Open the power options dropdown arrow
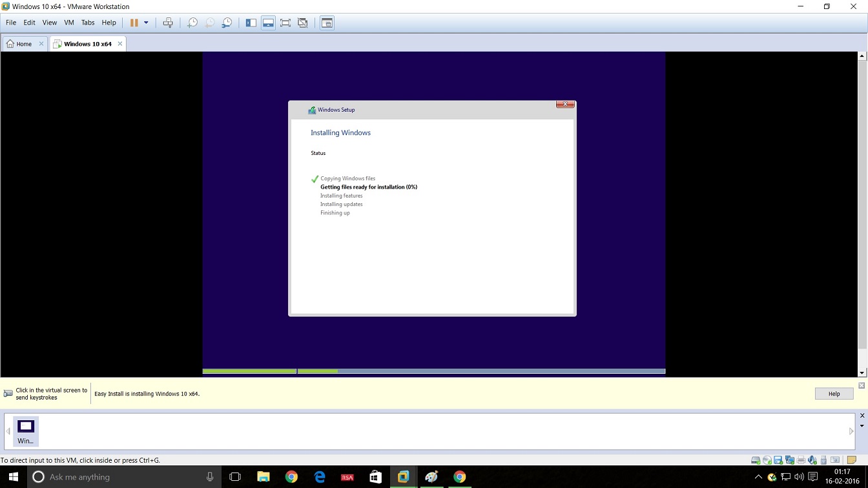This screenshot has width=868, height=488. click(146, 23)
